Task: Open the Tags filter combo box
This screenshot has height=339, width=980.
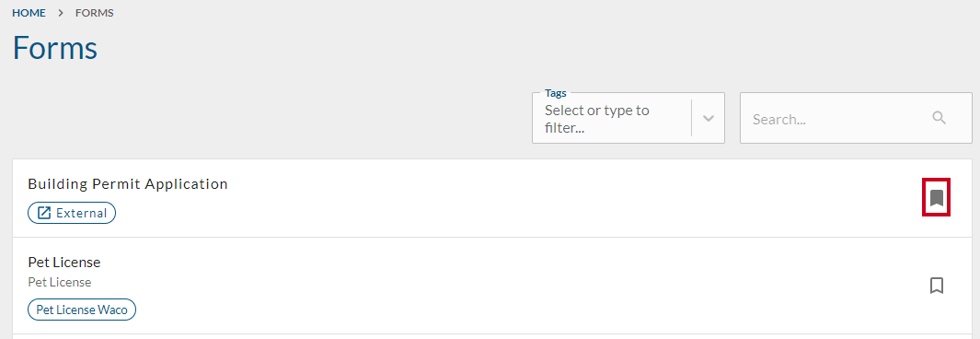Action: click(628, 118)
